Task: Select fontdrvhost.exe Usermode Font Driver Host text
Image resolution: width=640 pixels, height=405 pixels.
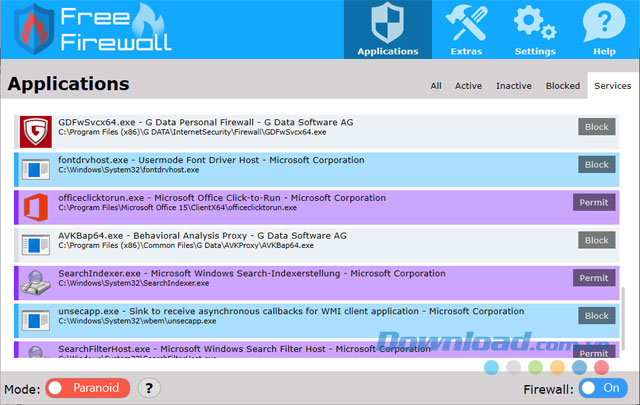Action: [211, 160]
